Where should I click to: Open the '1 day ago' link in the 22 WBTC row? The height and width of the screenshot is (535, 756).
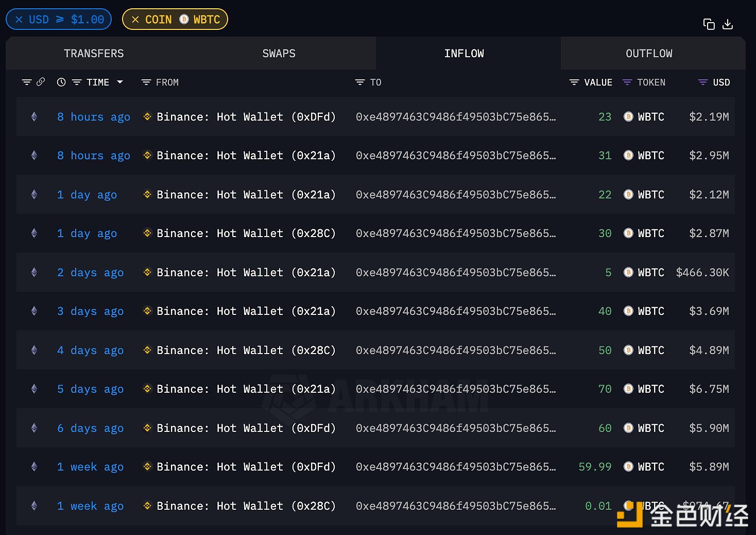pyautogui.click(x=87, y=195)
